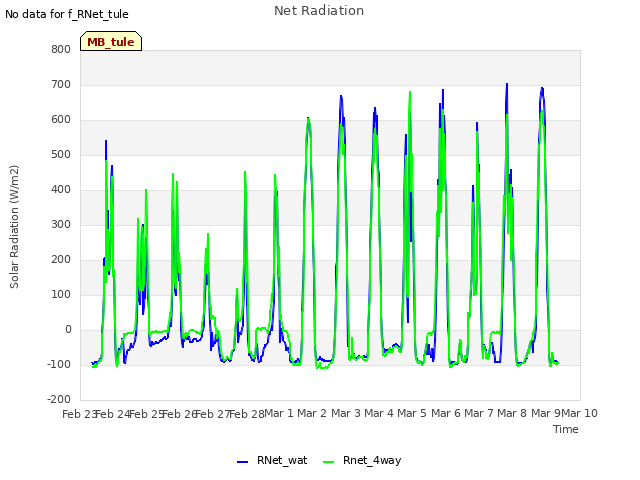Image resolution: width=640 pixels, height=480 pixels.
Task: Click the Mar 2 x-axis date label
Action: (312, 413)
